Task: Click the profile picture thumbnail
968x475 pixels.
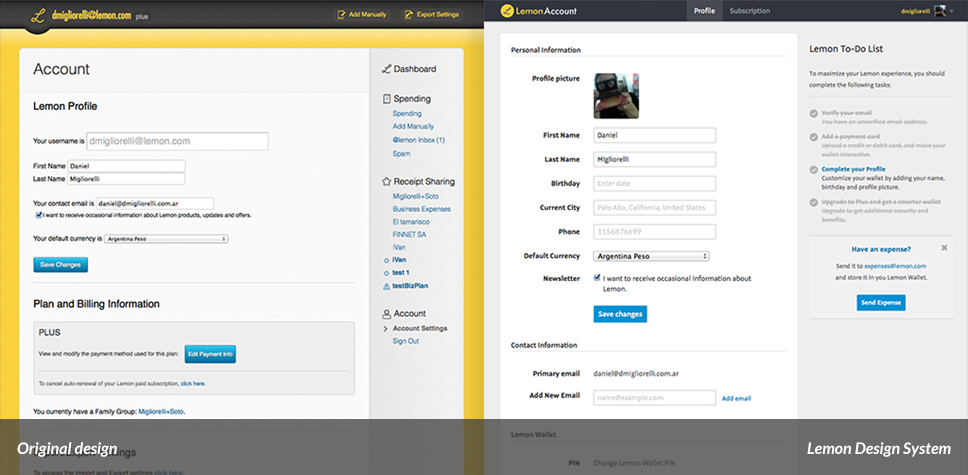Action: (616, 96)
